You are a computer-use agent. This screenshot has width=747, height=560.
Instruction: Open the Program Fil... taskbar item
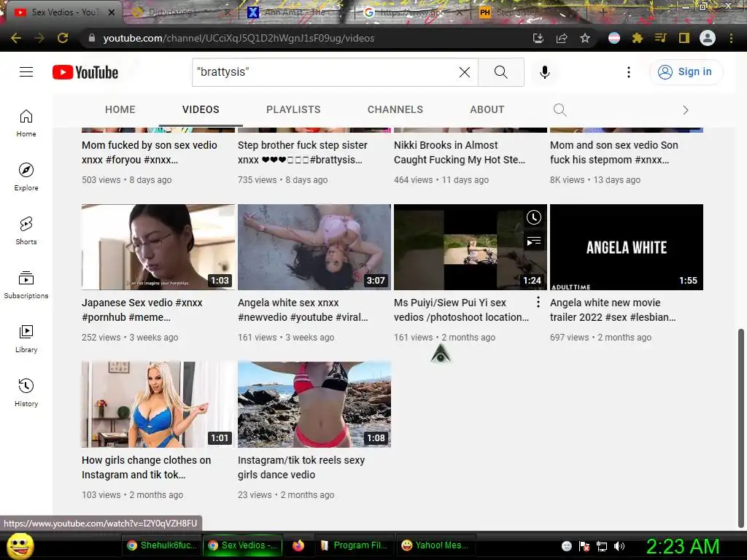355,545
